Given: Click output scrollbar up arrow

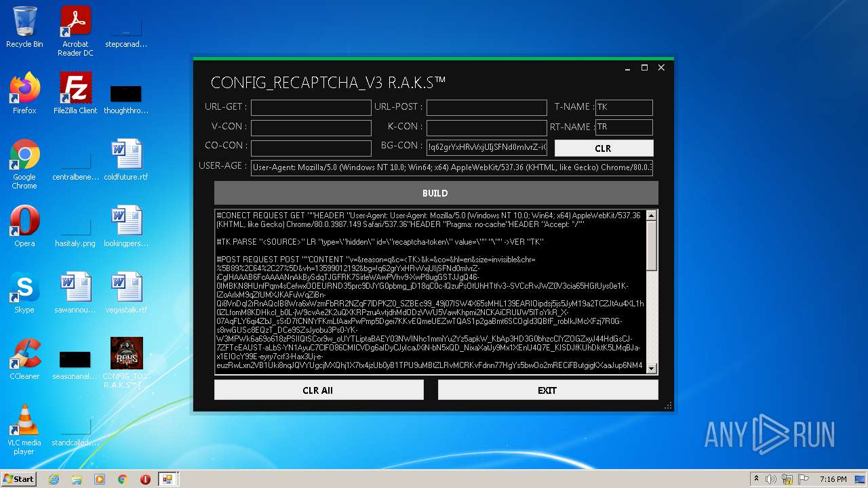Looking at the screenshot, I should pos(652,216).
